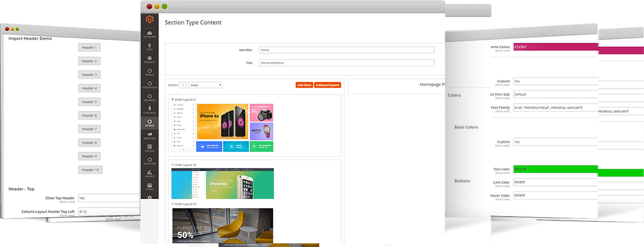Close the front window with red button
Screen dimensions: 644x247
[149, 6]
